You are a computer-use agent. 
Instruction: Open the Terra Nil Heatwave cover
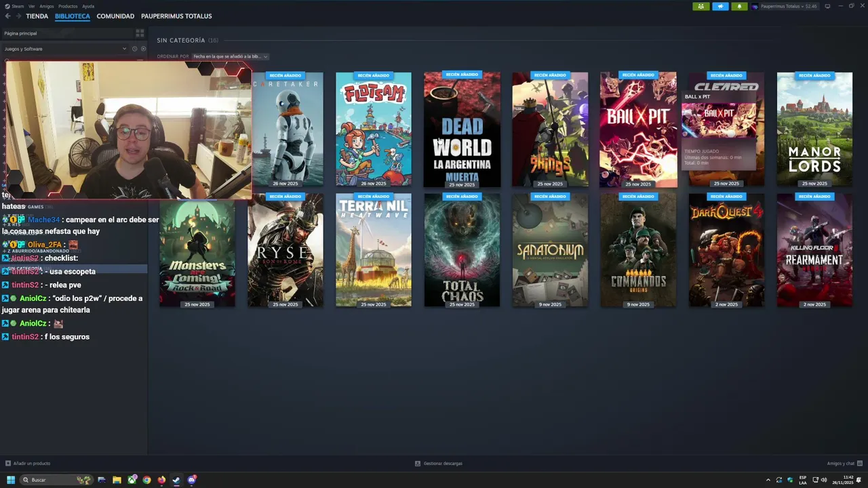pos(374,250)
